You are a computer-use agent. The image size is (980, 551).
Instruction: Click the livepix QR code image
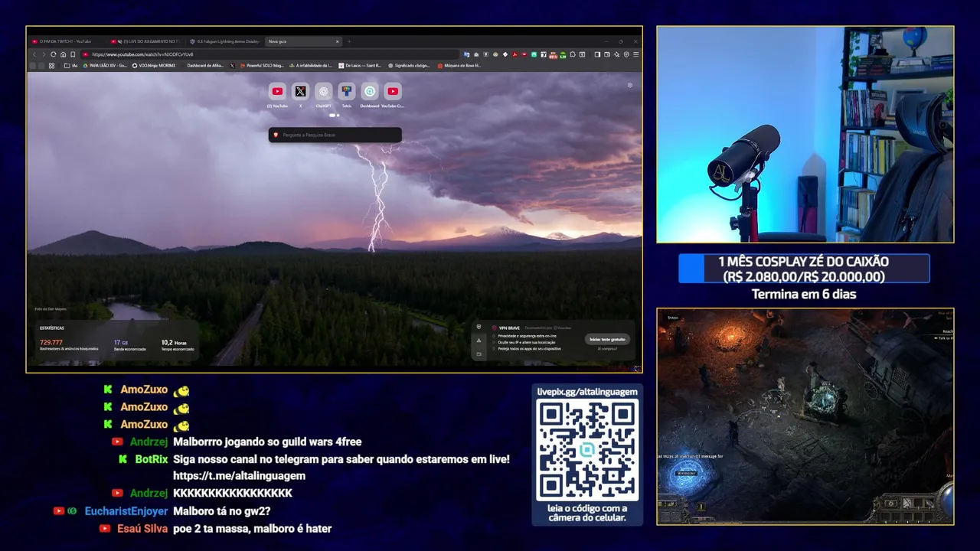[587, 450]
